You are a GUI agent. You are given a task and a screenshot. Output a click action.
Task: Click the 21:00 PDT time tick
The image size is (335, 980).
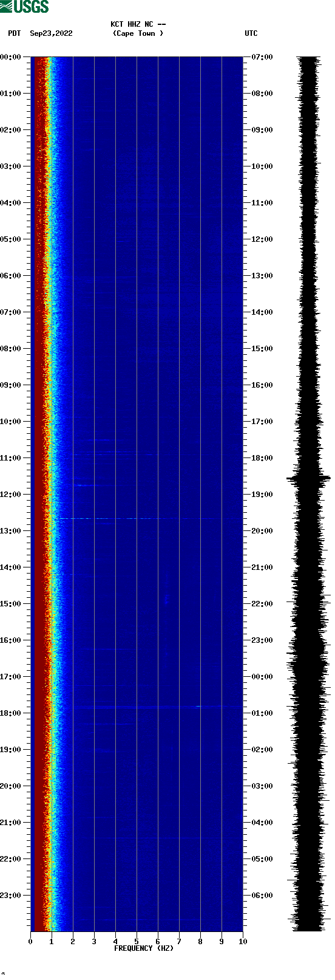pos(10,823)
